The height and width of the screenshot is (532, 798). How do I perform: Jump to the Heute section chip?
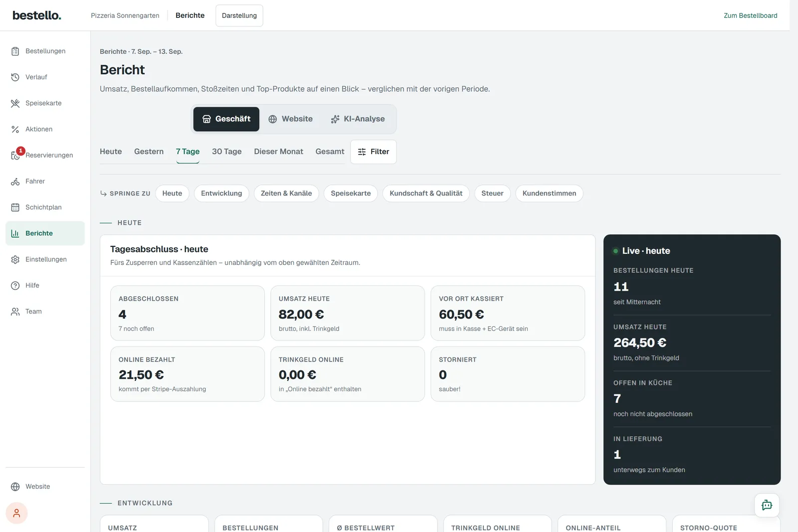coord(172,193)
